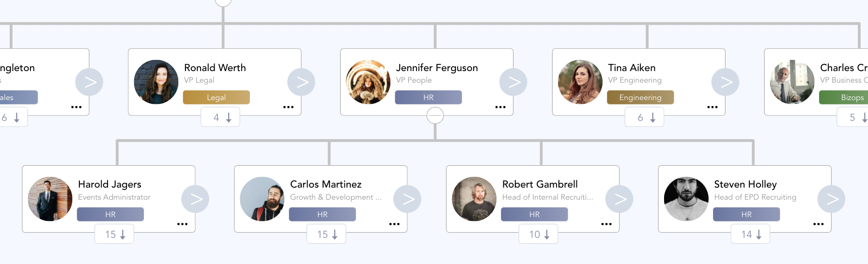
Task: Click the Engineering department tag
Action: 640,97
